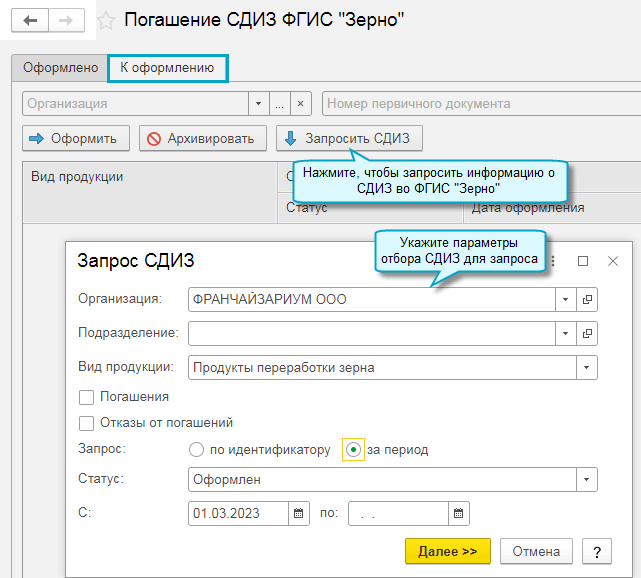Switch to the Оформлено tab

pos(60,68)
